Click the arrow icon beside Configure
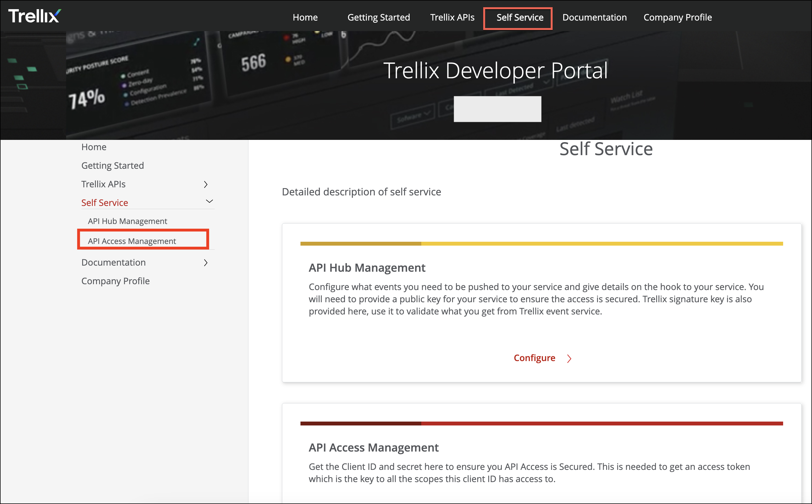Image resolution: width=812 pixels, height=504 pixels. 569,358
